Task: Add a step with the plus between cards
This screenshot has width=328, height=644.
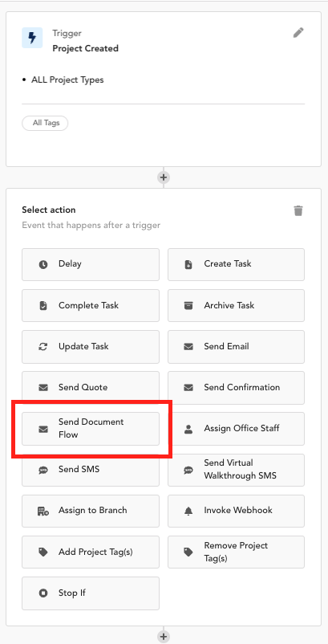Action: 164,177
